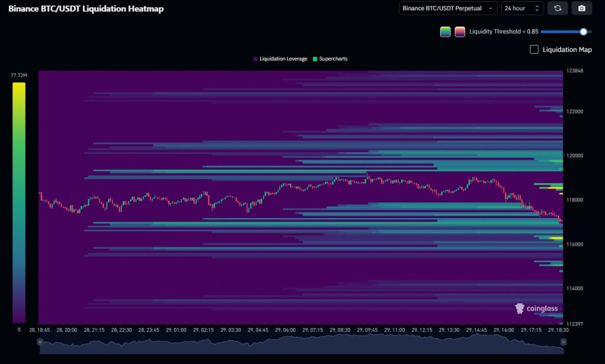Click the coinglass branding text
This screenshot has width=605, height=364.
tap(541, 308)
